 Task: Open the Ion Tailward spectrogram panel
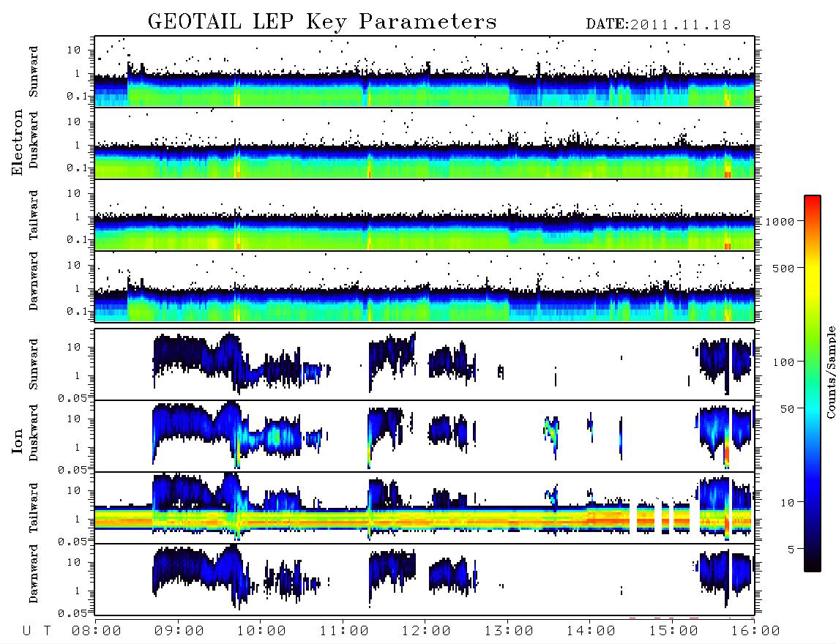[x=425, y=508]
